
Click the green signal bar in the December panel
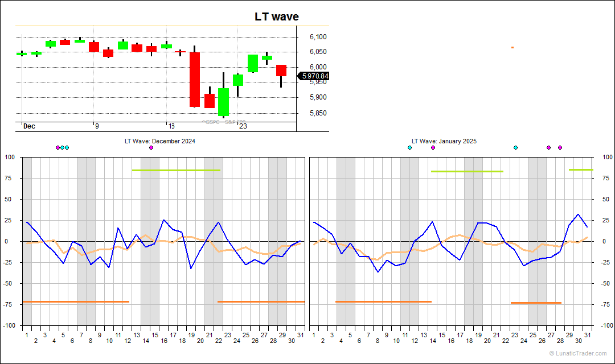point(177,169)
